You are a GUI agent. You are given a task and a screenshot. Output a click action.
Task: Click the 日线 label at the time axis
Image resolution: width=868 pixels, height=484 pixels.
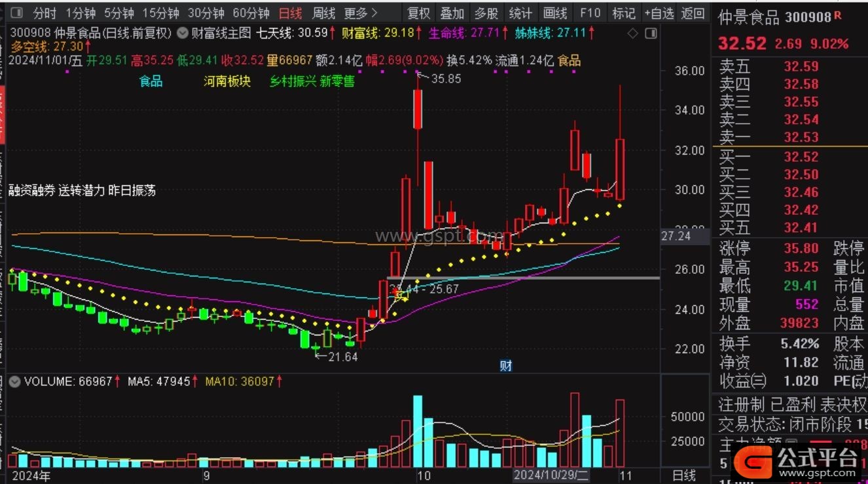684,475
